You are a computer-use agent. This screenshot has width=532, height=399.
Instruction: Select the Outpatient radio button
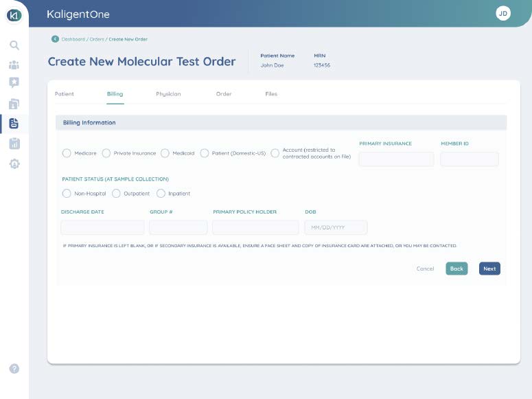[x=116, y=194]
